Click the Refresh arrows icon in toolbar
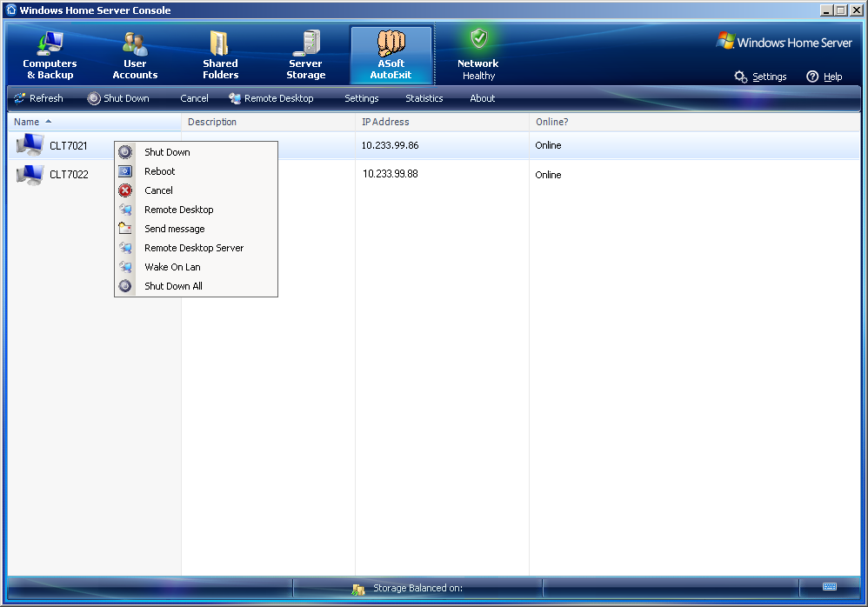Image resolution: width=868 pixels, height=607 pixels. coord(20,98)
